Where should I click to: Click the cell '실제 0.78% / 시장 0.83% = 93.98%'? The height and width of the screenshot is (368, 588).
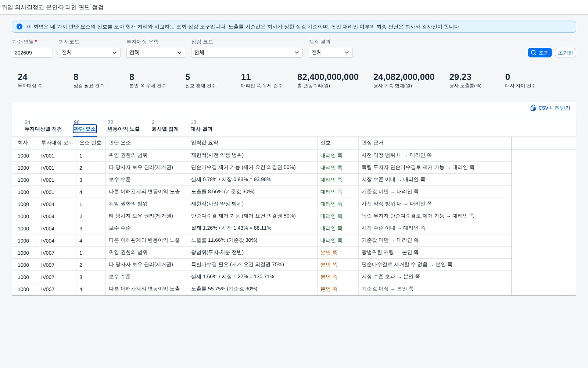[252, 180]
